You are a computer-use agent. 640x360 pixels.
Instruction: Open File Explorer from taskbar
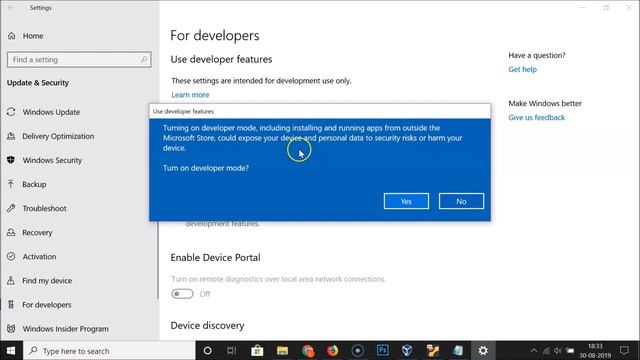pyautogui.click(x=282, y=351)
